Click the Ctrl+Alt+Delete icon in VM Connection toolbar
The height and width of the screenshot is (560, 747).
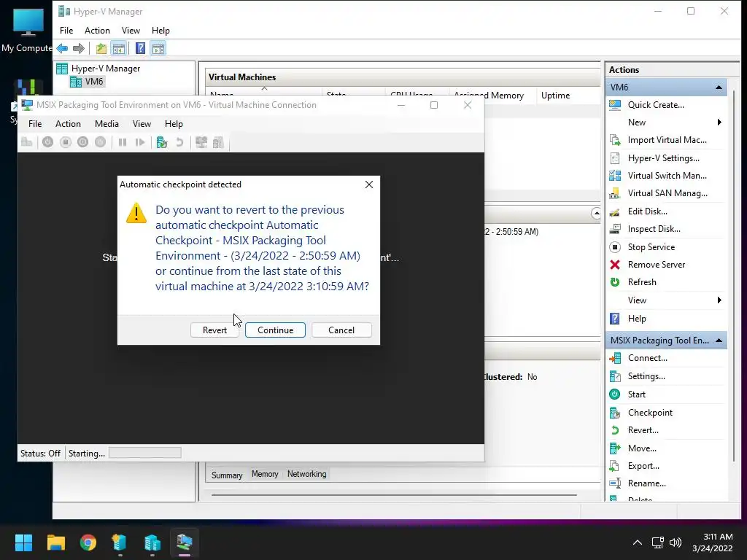click(27, 142)
